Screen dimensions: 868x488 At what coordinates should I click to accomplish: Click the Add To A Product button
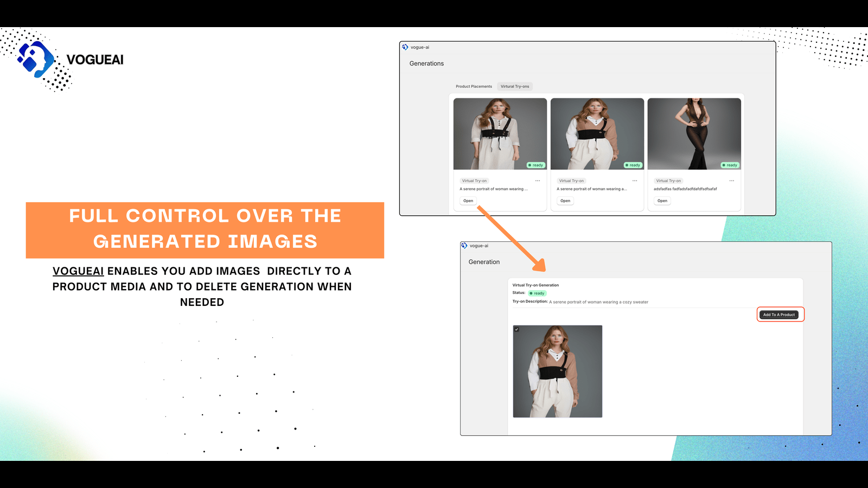(780, 314)
